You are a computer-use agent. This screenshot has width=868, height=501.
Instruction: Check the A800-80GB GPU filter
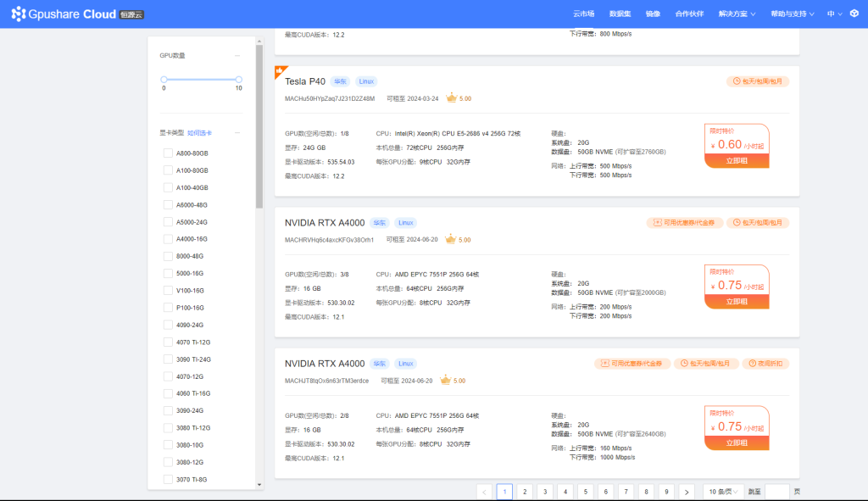tap(168, 153)
